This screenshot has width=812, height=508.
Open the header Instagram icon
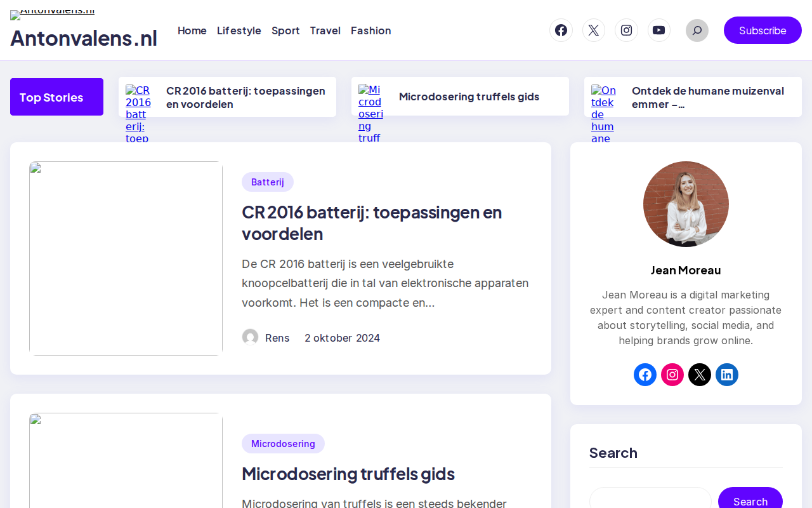click(626, 30)
